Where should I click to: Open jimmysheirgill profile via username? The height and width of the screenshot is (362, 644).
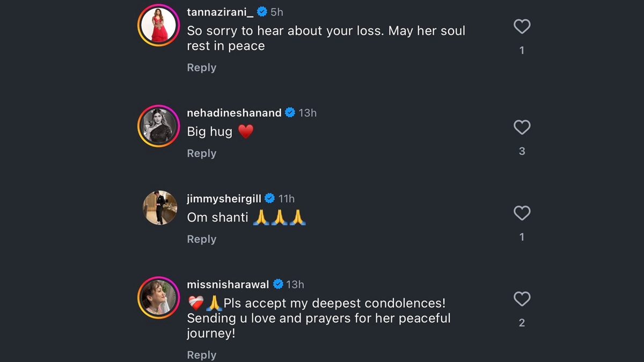tap(224, 198)
